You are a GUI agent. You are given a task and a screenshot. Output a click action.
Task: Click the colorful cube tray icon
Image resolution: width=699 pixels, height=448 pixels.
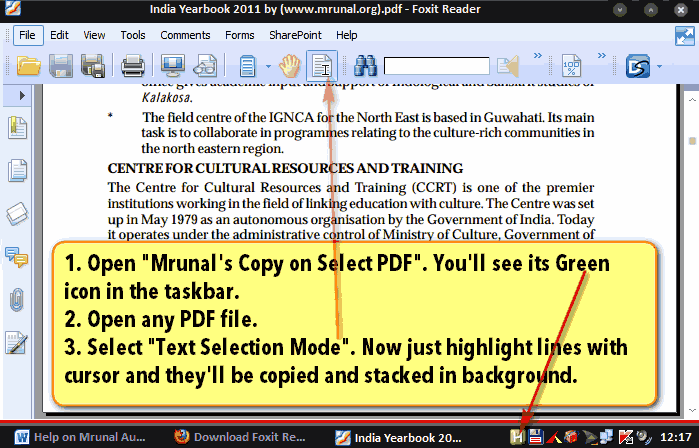[x=571, y=437]
